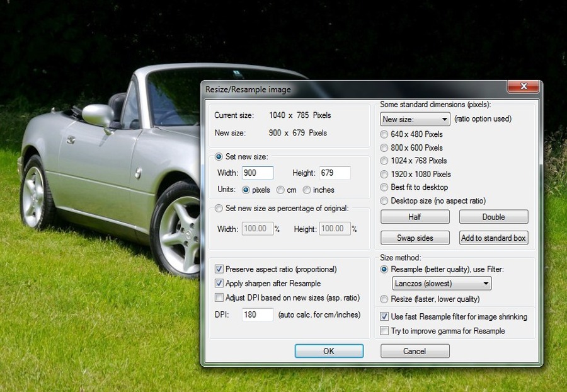Click the Half button

coord(415,217)
